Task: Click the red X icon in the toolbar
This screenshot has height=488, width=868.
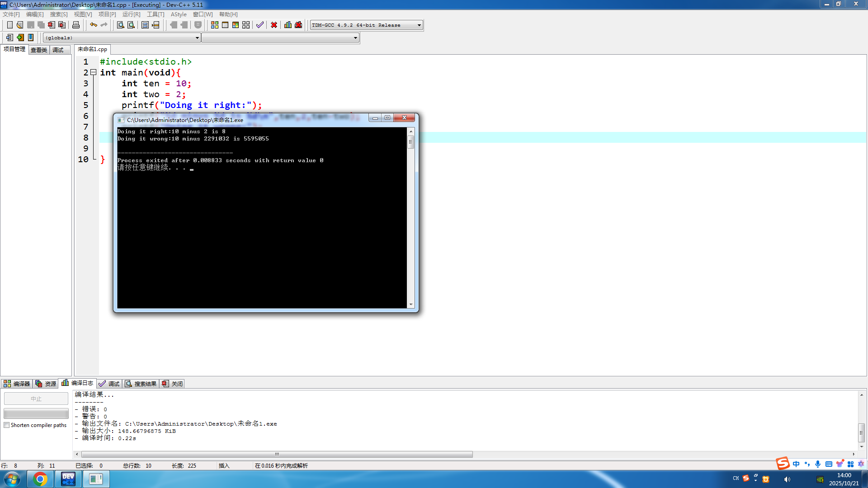Action: click(274, 25)
